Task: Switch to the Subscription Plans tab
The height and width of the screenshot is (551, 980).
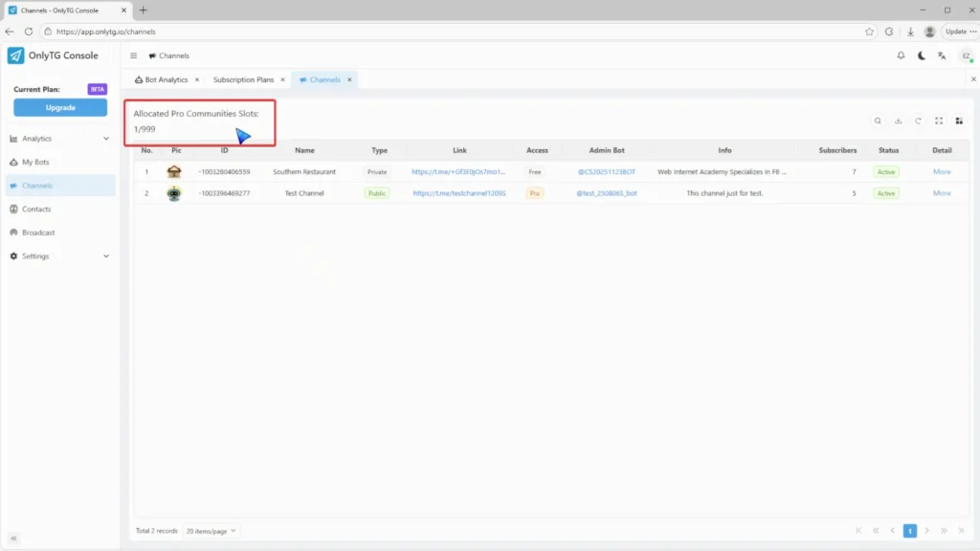Action: [x=243, y=80]
